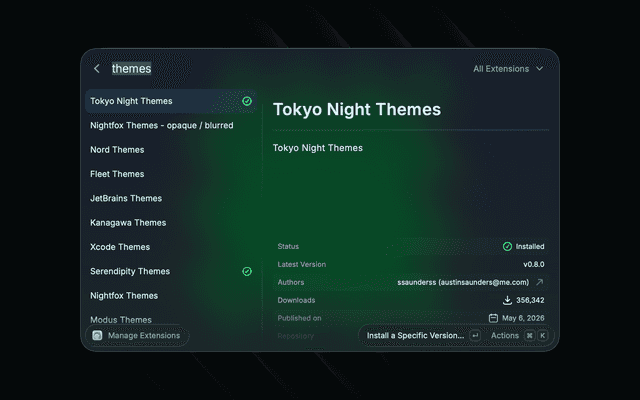This screenshot has width=640, height=400.
Task: Open the All Extensions dropdown
Action: (x=508, y=69)
